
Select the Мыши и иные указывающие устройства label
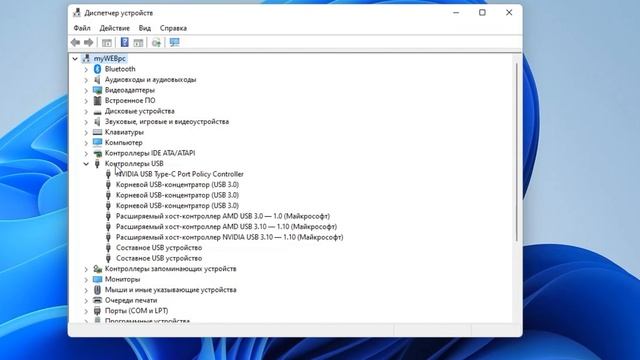tap(171, 290)
